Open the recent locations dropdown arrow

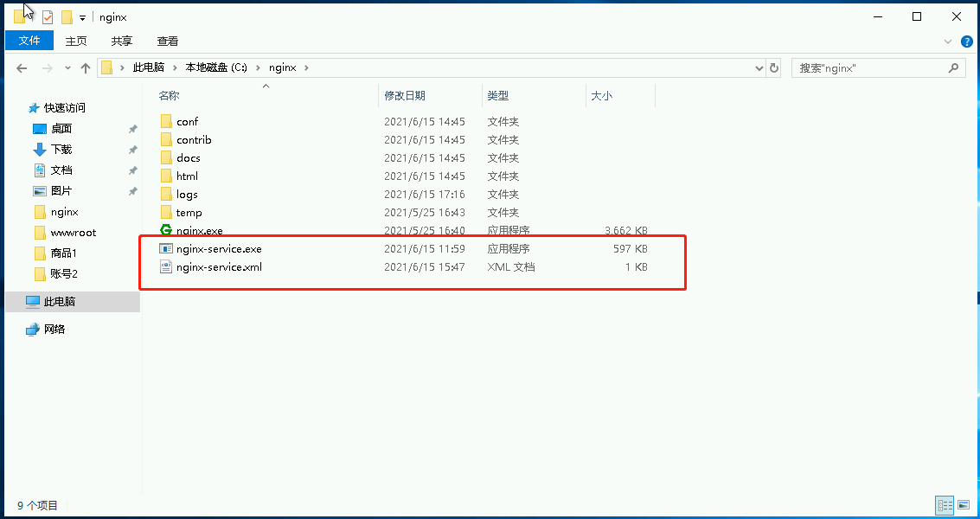pyautogui.click(x=67, y=68)
